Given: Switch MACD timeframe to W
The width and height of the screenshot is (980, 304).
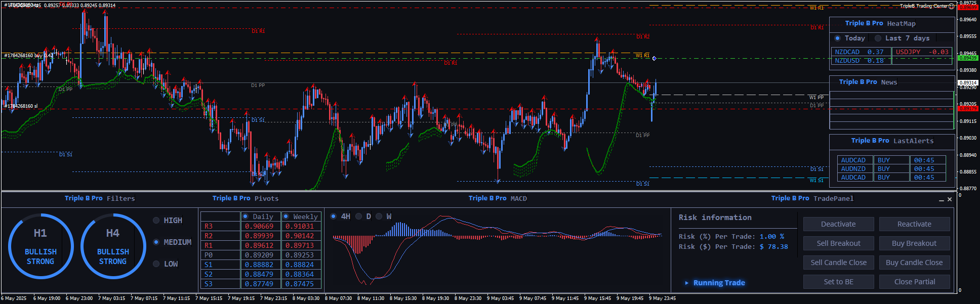Looking at the screenshot, I should [379, 216].
